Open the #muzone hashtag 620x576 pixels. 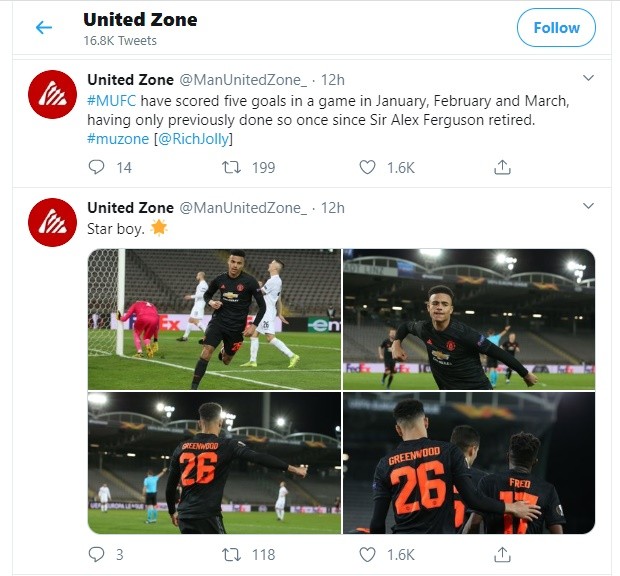click(118, 138)
